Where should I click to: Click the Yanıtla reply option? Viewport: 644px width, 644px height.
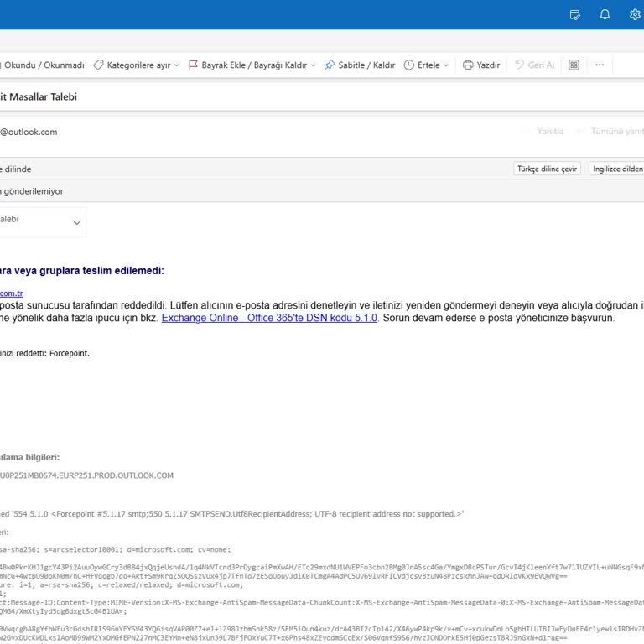pos(549,132)
